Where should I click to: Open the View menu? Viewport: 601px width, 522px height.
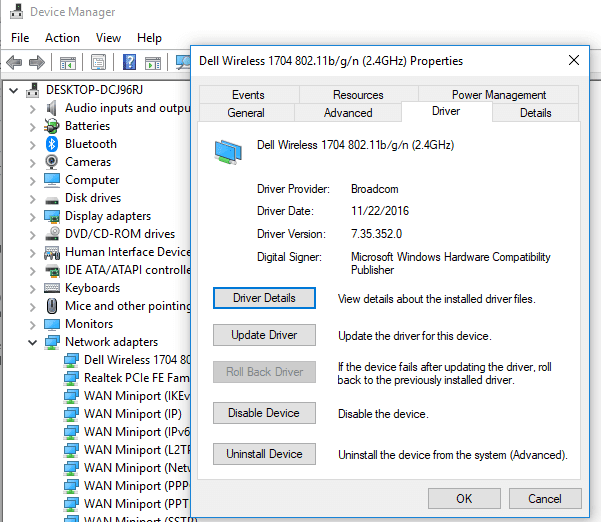tap(108, 38)
